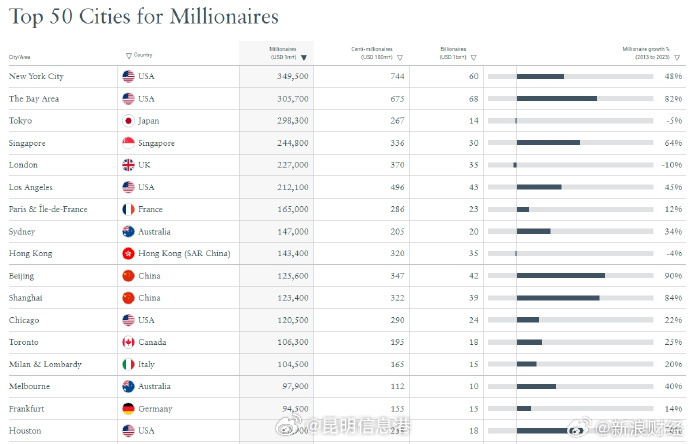Click the Italy flag in Milan row
The height and width of the screenshot is (444, 690).
pyautogui.click(x=128, y=365)
